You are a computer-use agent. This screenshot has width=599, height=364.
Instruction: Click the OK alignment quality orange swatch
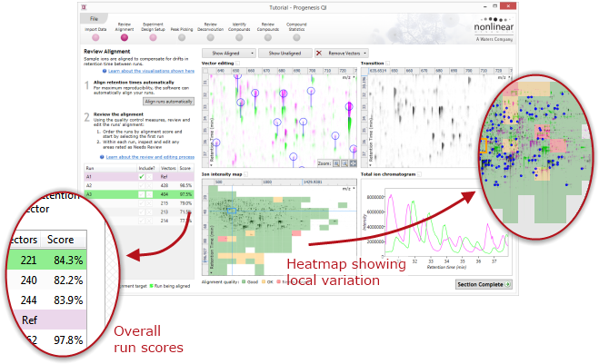point(264,282)
